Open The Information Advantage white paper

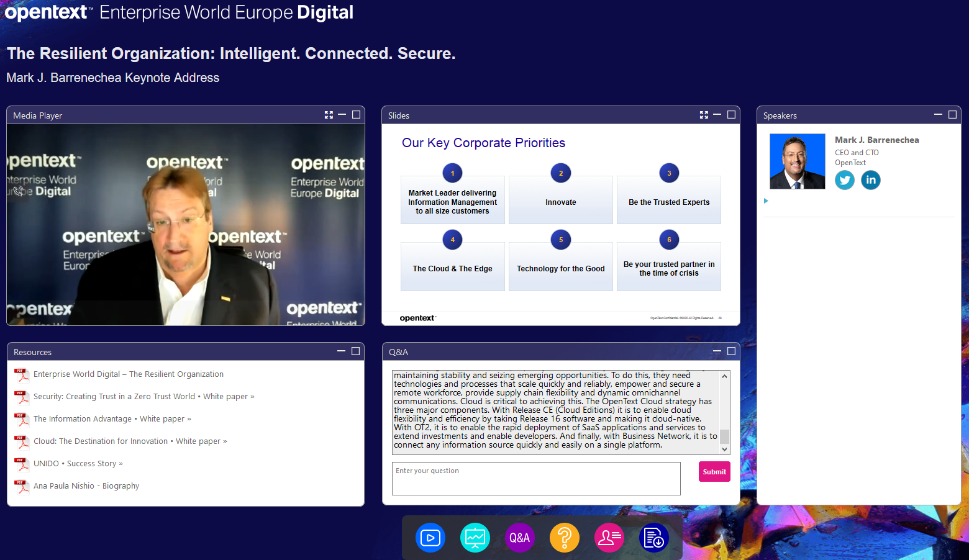112,418
